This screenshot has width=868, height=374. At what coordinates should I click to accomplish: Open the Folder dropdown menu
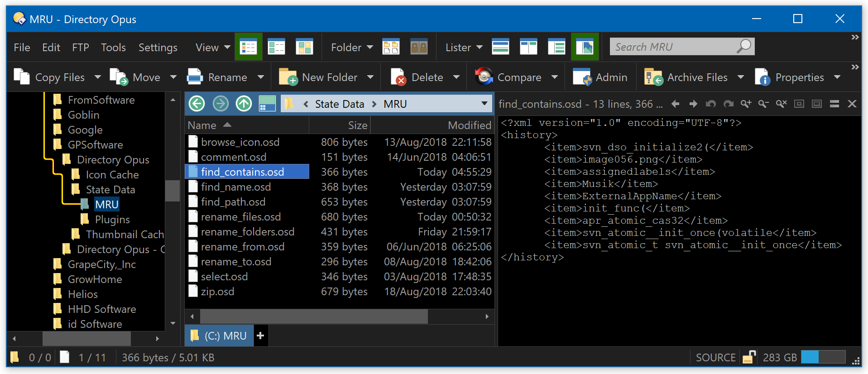[x=352, y=48]
